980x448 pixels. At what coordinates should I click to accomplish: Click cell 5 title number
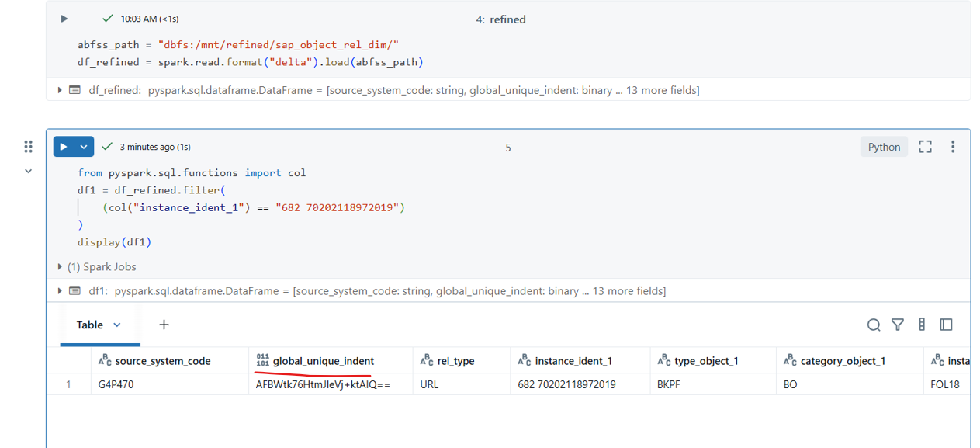(508, 148)
